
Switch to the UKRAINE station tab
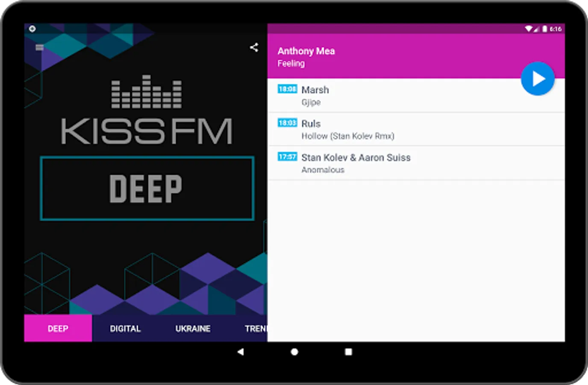[193, 329]
